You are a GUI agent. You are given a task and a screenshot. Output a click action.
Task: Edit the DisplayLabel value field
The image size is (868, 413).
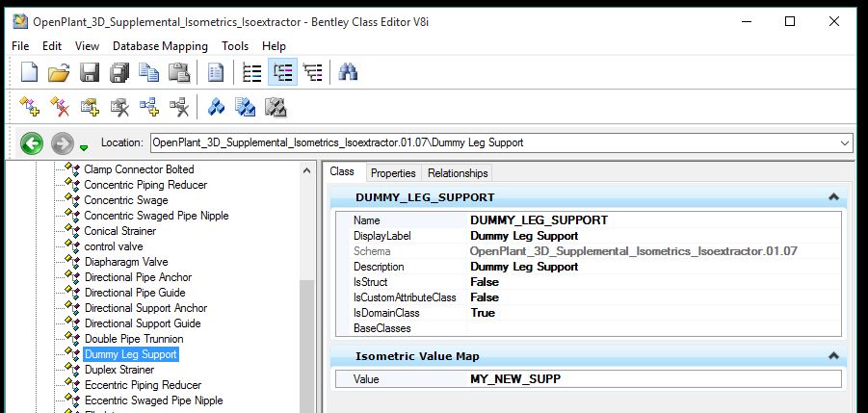click(654, 236)
